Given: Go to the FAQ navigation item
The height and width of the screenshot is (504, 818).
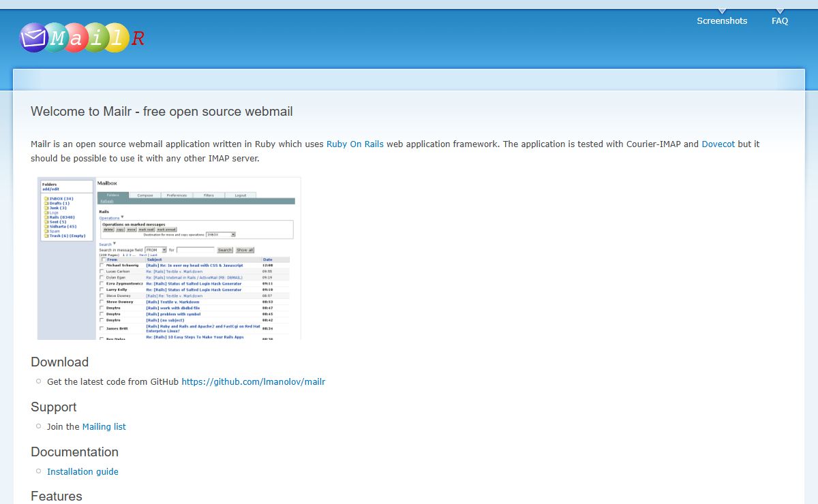Looking at the screenshot, I should 780,21.
